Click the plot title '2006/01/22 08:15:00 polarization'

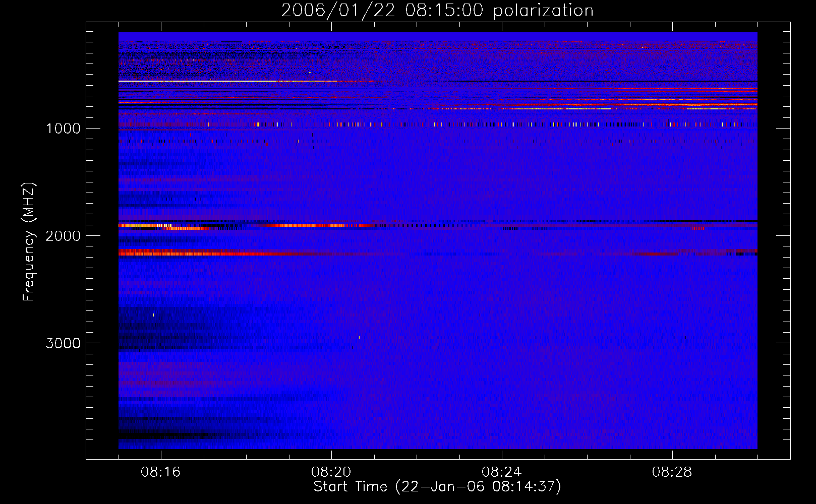(437, 11)
